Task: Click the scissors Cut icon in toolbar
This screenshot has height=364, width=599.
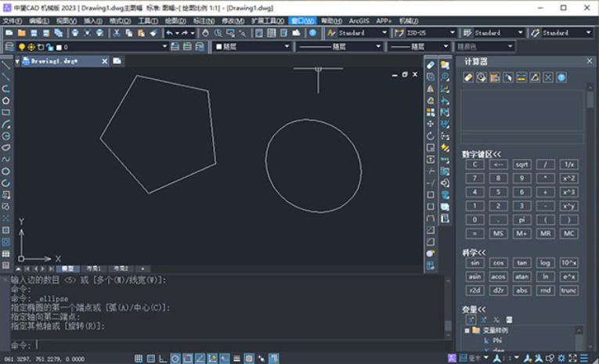Action: coord(117,33)
